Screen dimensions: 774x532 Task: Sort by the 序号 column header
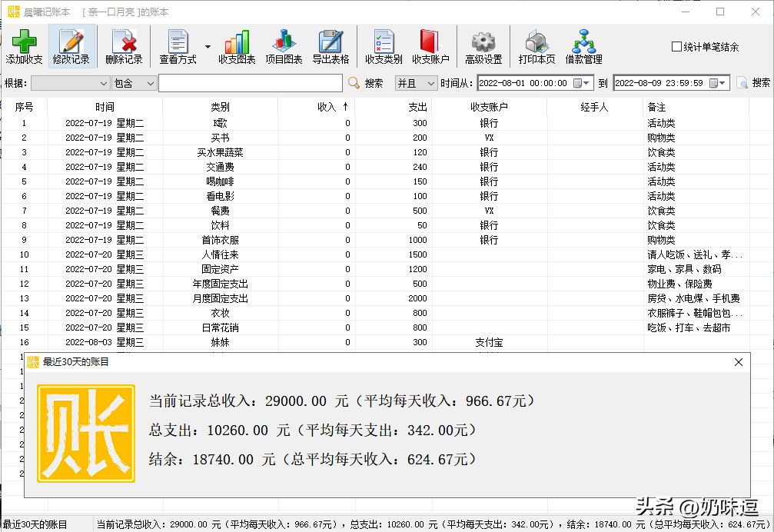pyautogui.click(x=24, y=107)
